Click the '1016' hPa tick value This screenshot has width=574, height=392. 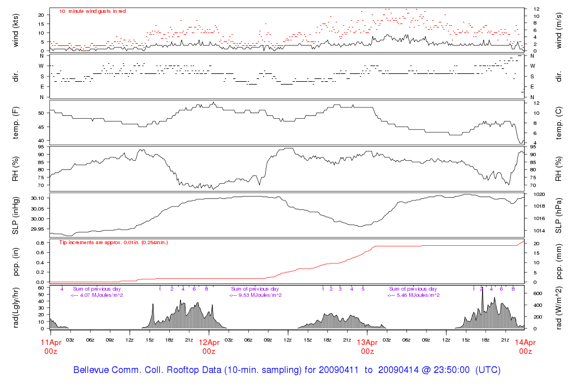click(540, 218)
